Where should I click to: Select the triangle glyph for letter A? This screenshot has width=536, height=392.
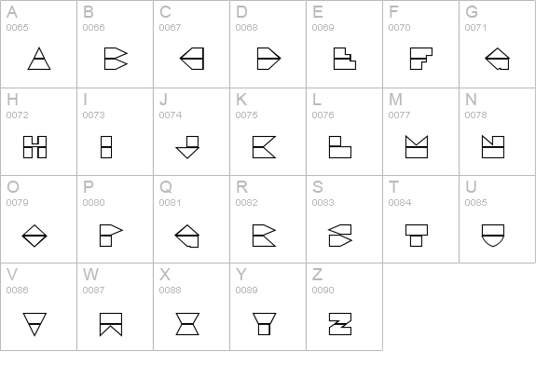click(x=39, y=59)
